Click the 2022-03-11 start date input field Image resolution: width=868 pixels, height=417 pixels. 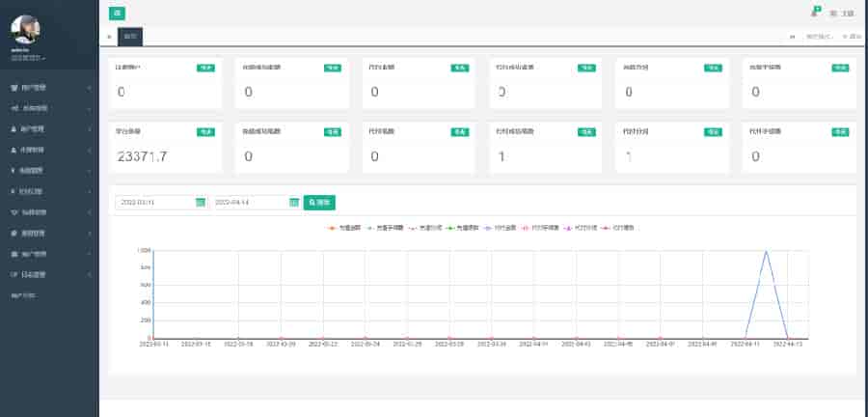click(x=154, y=203)
